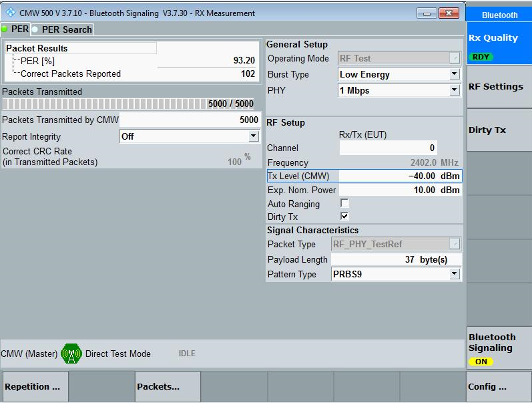Viewport: 532px width, 403px height.
Task: Click the green PER tab status indicator
Action: [x=4, y=29]
